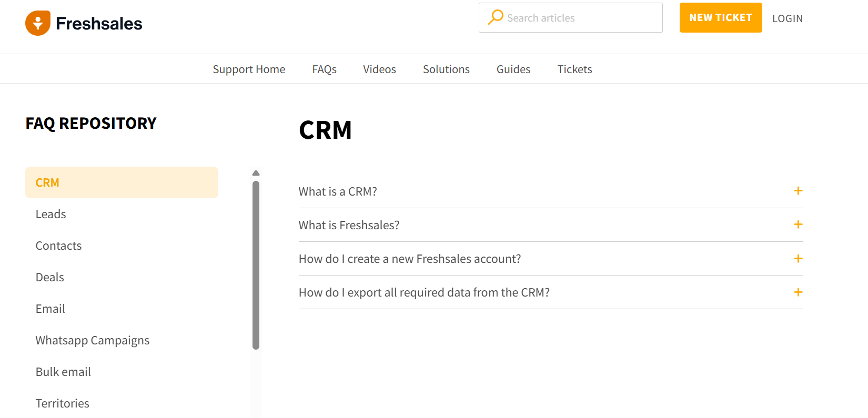Open the Videos nav item
Viewport: 868px width, 418px height.
[379, 69]
